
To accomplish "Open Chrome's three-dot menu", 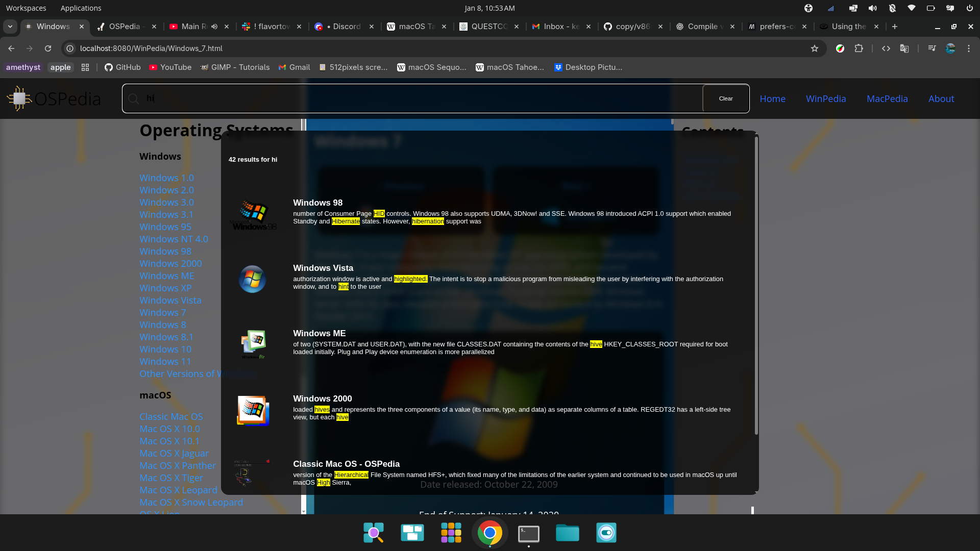I will click(969, 48).
